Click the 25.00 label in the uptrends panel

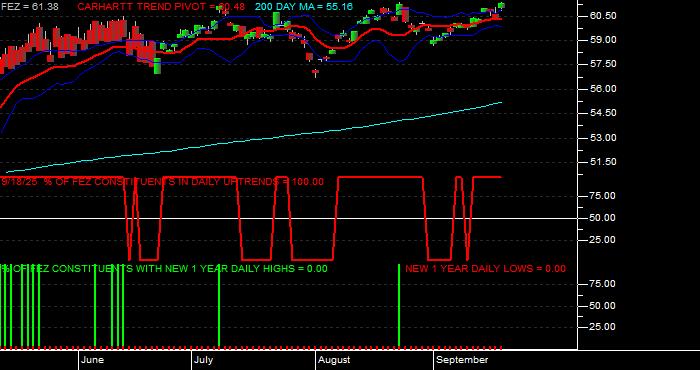click(x=603, y=240)
